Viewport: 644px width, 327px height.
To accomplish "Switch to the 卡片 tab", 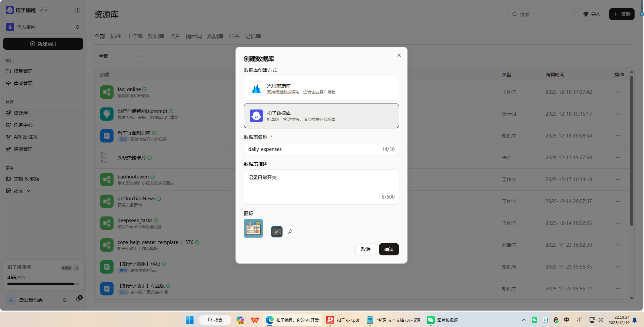I will 175,36.
